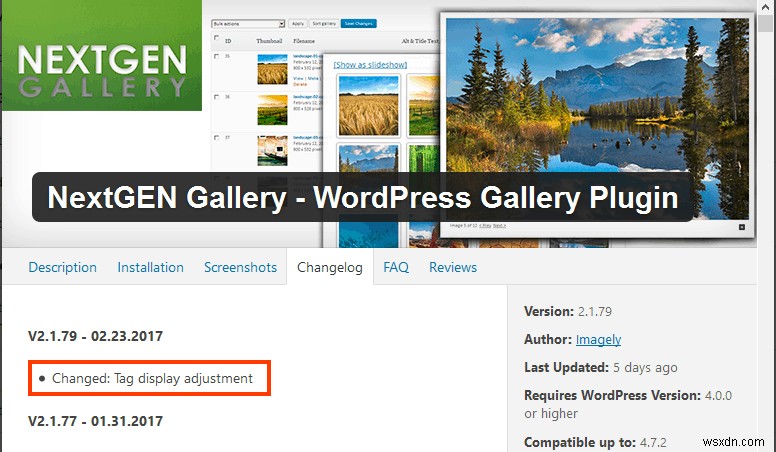The height and width of the screenshot is (452, 776).
Task: Click the wheat field thumbnail in the gallery
Action: click(x=368, y=105)
